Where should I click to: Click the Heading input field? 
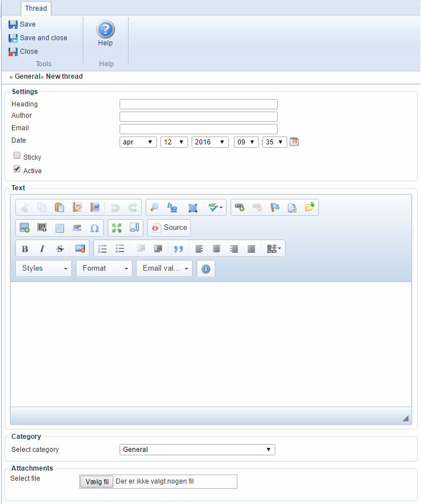198,104
